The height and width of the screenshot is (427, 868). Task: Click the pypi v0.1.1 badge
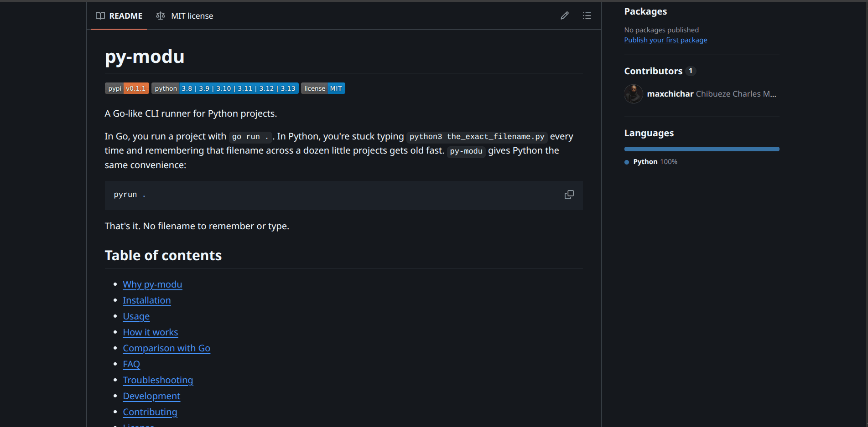[127, 88]
